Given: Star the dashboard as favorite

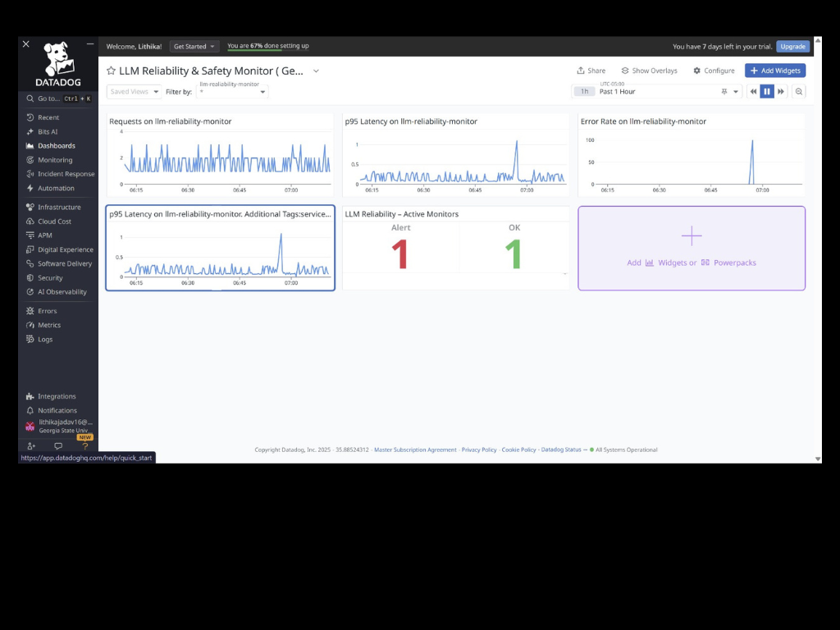Looking at the screenshot, I should coord(111,71).
